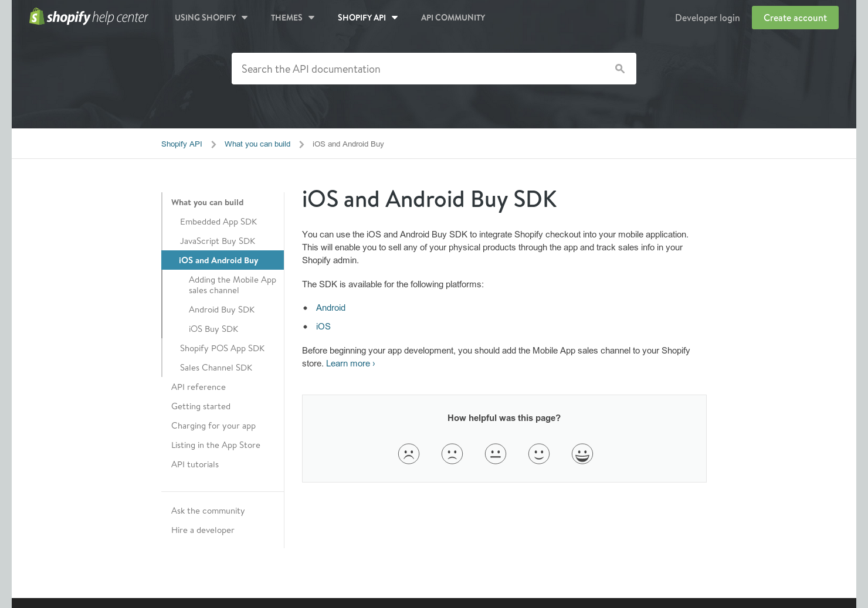Screen dimensions: 868x608
Task: Open the Developer login link
Action: coord(707,18)
